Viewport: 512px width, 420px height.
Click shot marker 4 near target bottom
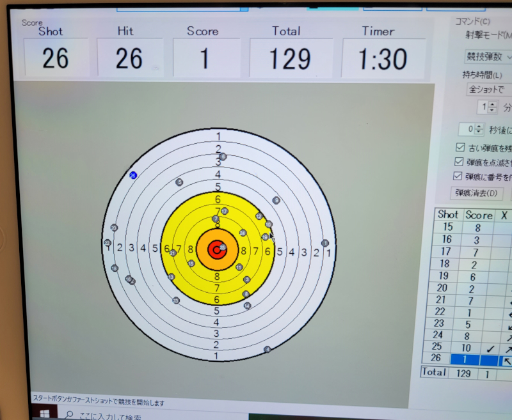pos(268,349)
